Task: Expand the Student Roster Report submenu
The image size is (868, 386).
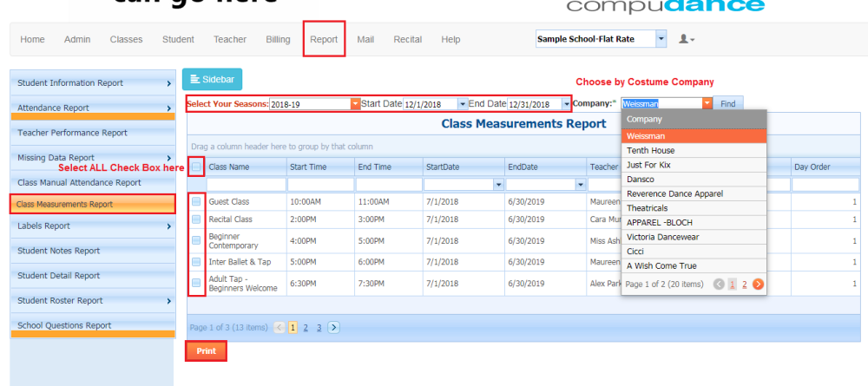Action: point(168,301)
